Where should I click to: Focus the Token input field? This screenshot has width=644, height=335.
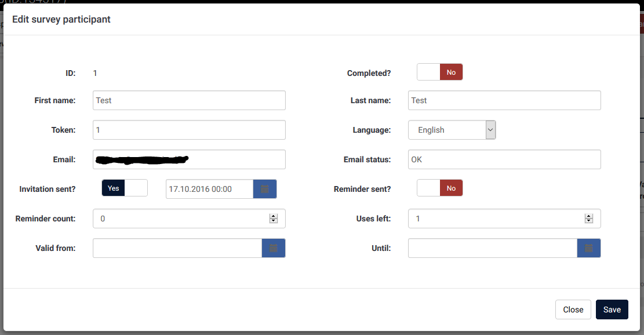click(x=189, y=130)
